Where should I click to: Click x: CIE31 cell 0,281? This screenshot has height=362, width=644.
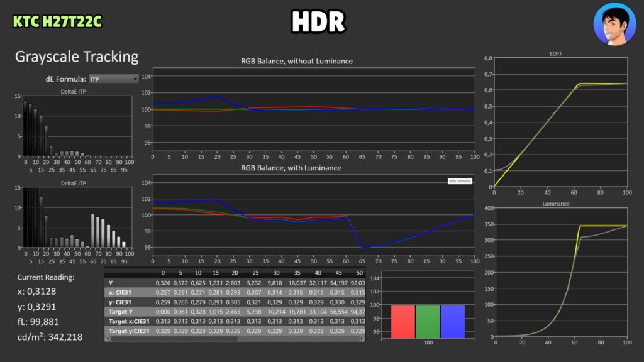coord(216,292)
